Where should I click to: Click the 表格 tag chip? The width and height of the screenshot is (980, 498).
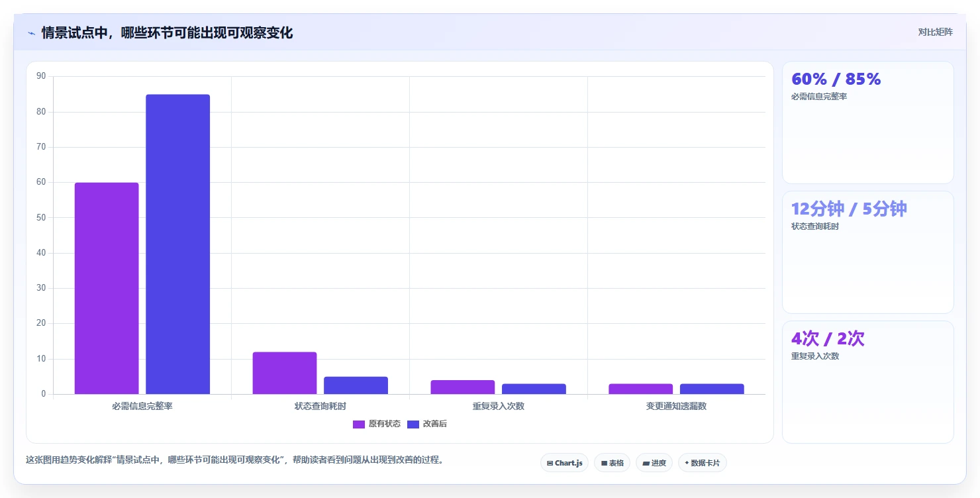pos(612,463)
